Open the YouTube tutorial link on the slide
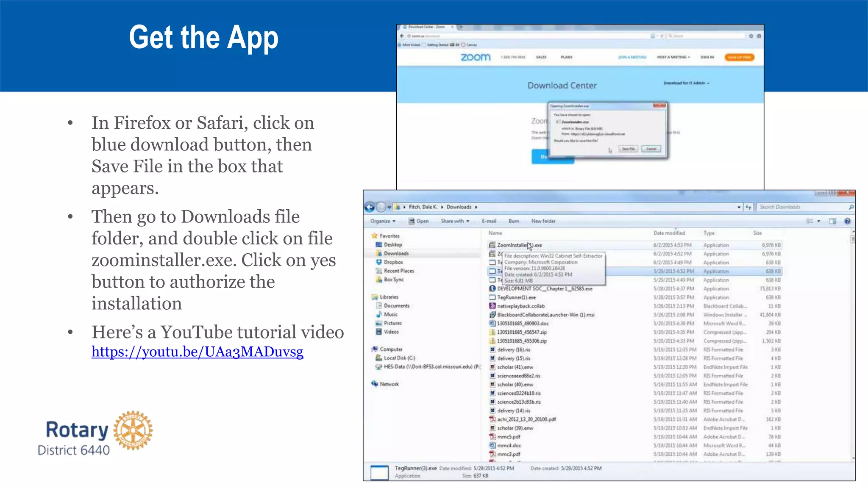 click(x=198, y=352)
